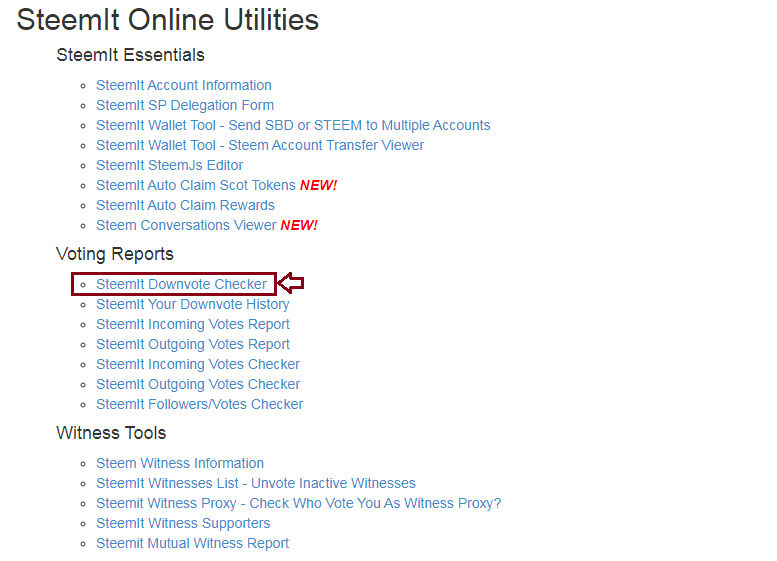Open Steemit Mutual Witness Report
The width and height of the screenshot is (777, 561).
[192, 544]
